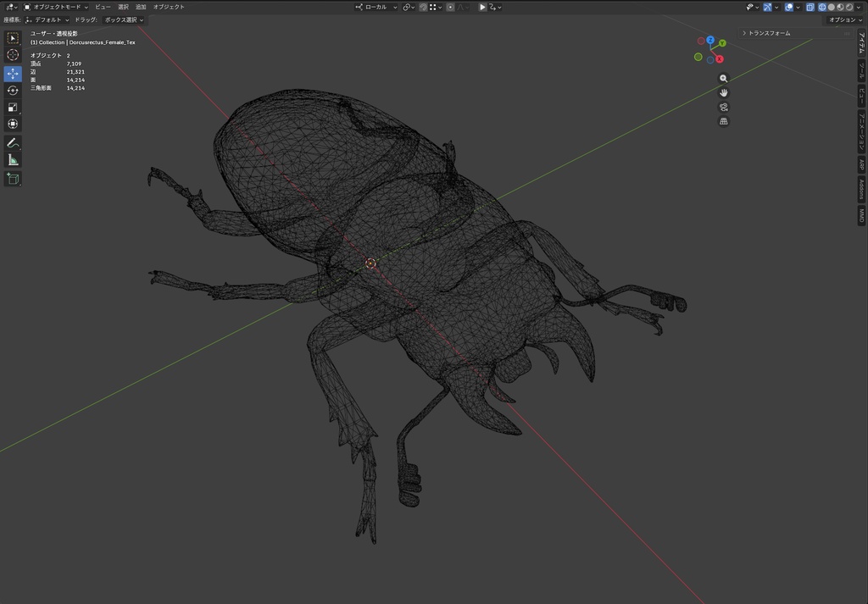The height and width of the screenshot is (604, 868).
Task: Click the negative Y green circle on gizmo
Action: (698, 57)
